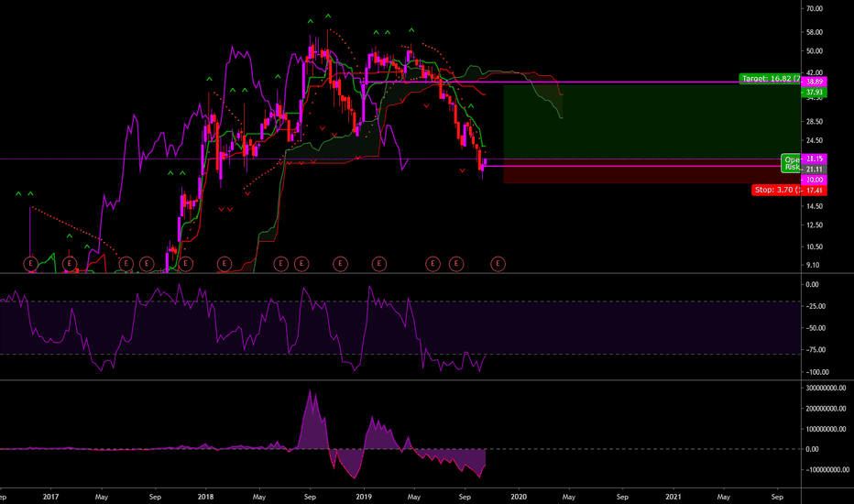Open the upcoming earnings E marker before 2020
Viewport: 854px width, 504px height.
(x=498, y=264)
